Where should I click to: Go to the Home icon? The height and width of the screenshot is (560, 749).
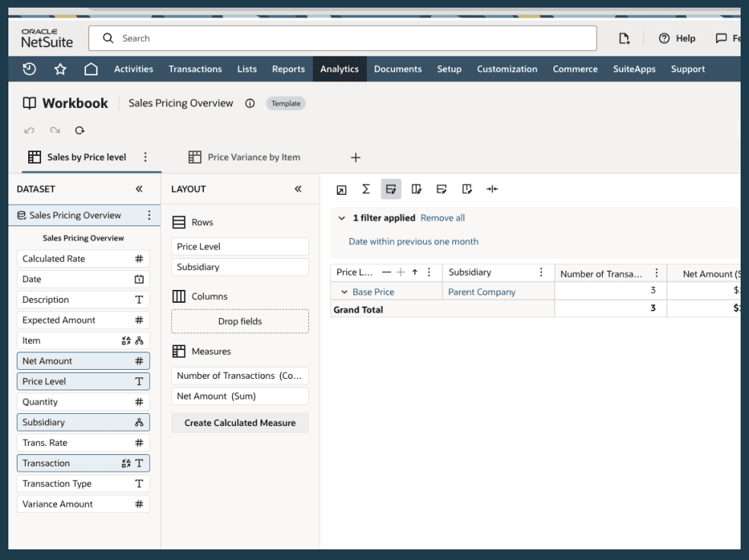[x=91, y=69]
